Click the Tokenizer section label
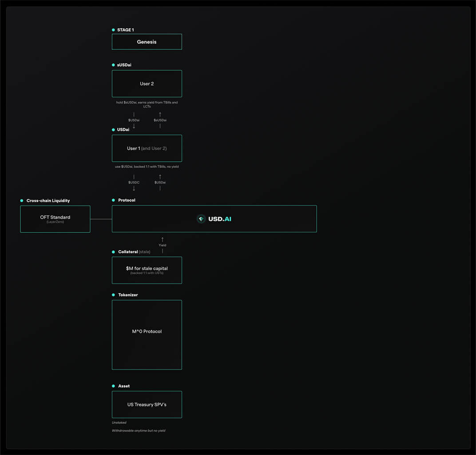The height and width of the screenshot is (455, 476). click(128, 295)
